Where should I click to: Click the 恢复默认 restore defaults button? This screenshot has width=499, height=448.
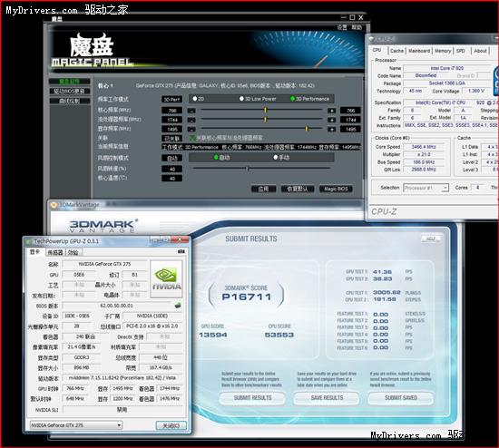(298, 189)
